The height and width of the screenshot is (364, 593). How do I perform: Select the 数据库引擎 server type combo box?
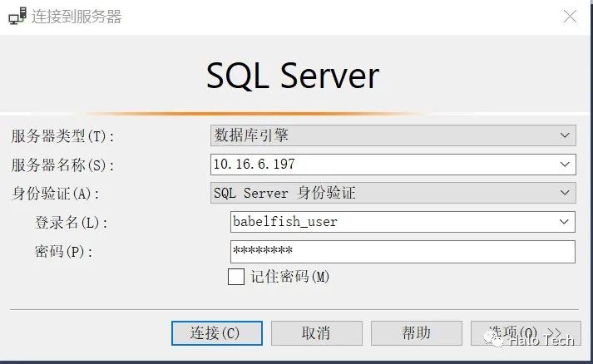click(393, 135)
